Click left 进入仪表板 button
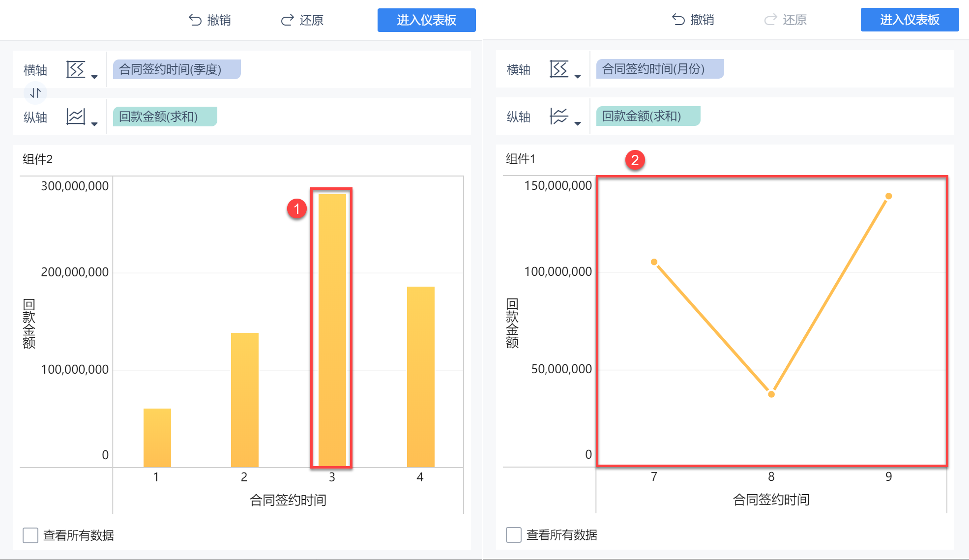The width and height of the screenshot is (969, 560). tap(426, 20)
